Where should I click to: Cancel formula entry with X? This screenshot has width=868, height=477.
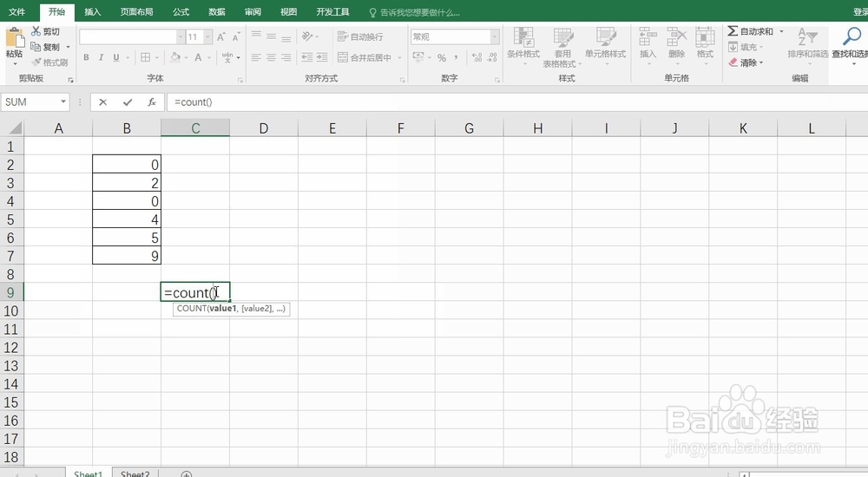[x=103, y=101]
